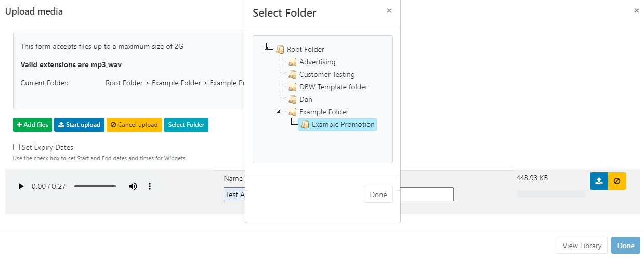Click the Name input field
644x258 pixels.
pyautogui.click(x=338, y=195)
